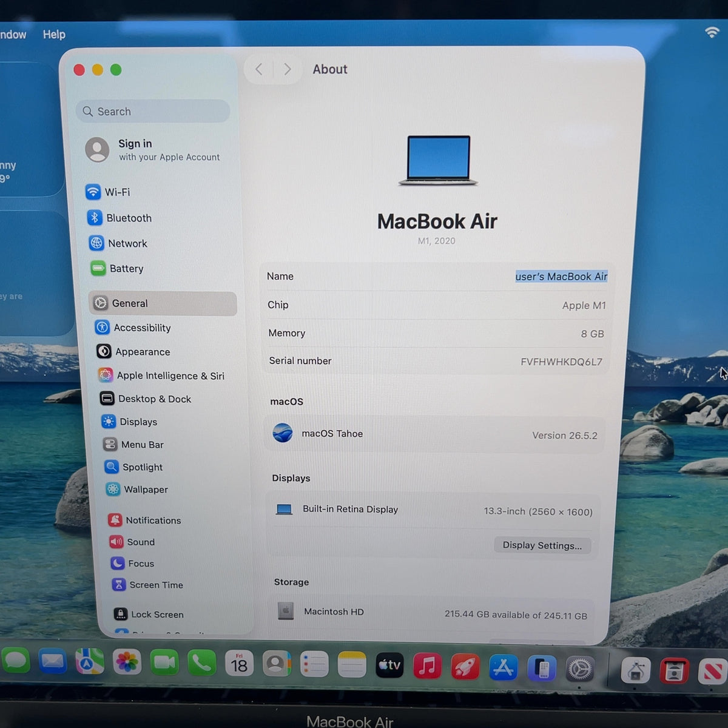Click Sign in with your Apple Account
Screen dimensions: 728x728
153,150
